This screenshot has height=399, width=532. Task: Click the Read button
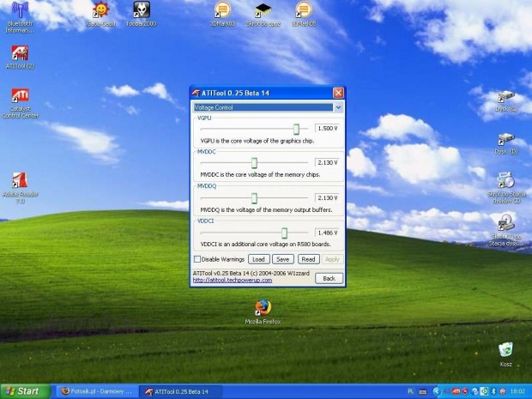click(x=308, y=259)
